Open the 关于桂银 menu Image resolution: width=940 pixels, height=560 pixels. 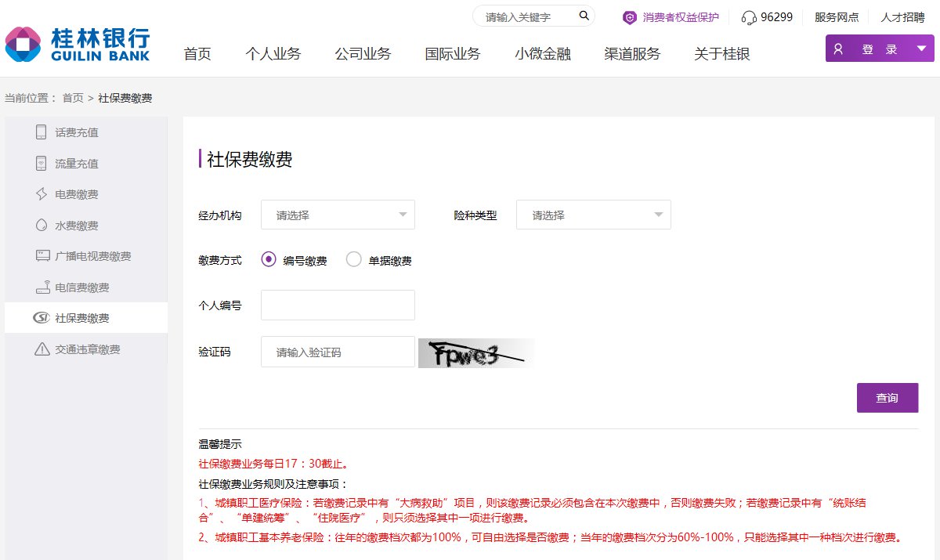click(722, 54)
